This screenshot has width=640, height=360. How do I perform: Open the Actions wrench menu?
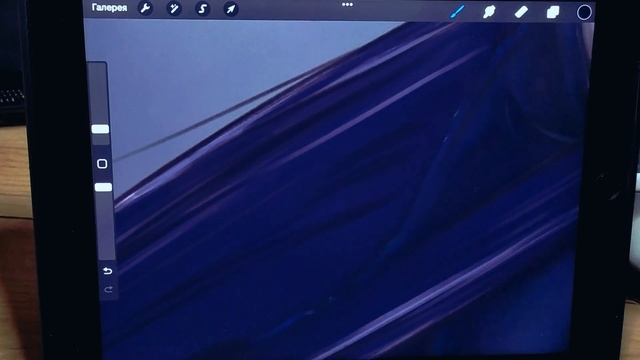tap(146, 8)
